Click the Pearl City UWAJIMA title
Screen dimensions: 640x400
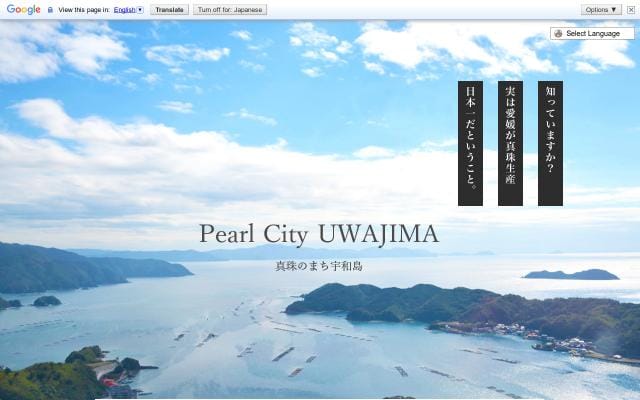(319, 234)
